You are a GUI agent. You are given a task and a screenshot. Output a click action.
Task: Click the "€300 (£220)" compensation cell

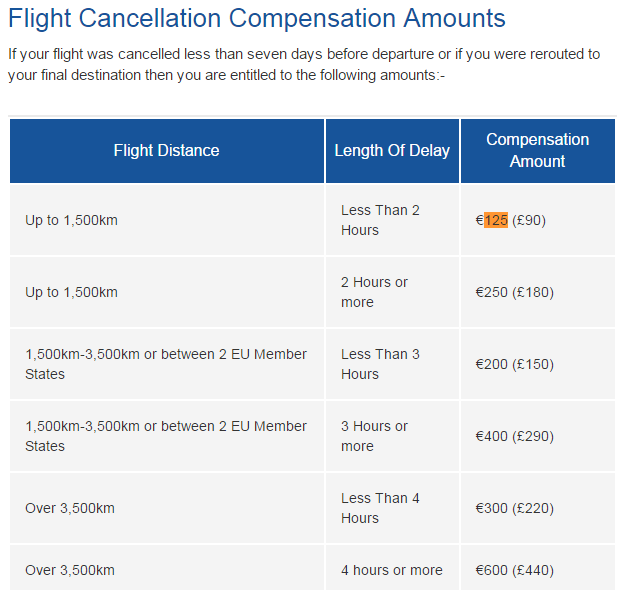[x=514, y=508]
